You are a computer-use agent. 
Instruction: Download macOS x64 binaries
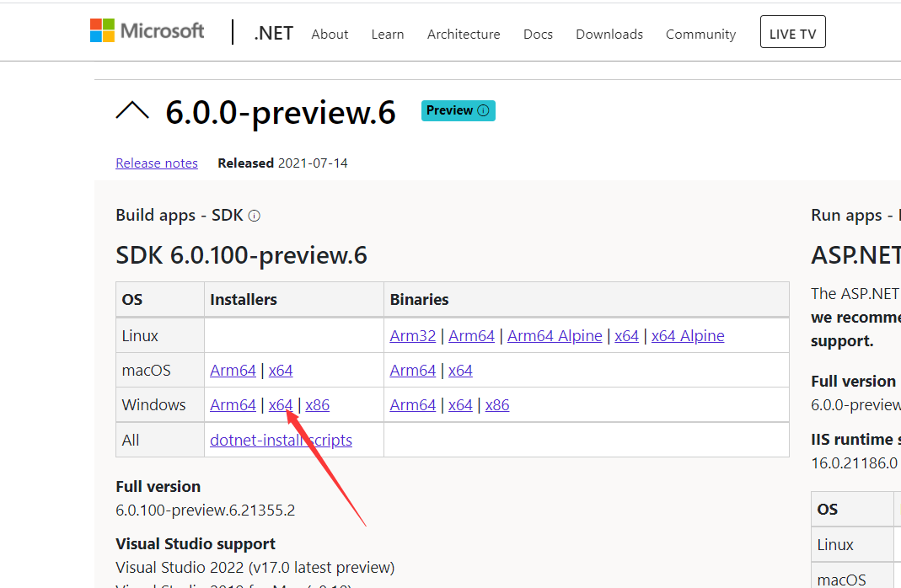[460, 371]
